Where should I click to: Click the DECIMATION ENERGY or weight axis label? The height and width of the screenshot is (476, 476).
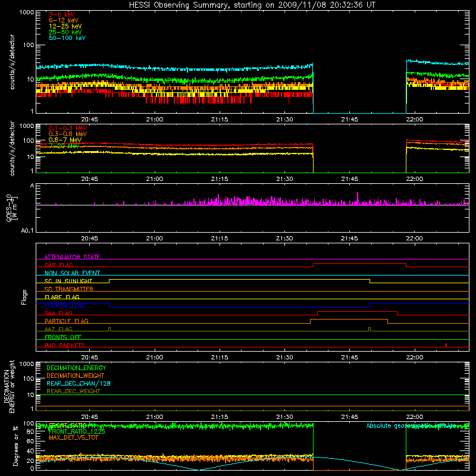point(9,386)
